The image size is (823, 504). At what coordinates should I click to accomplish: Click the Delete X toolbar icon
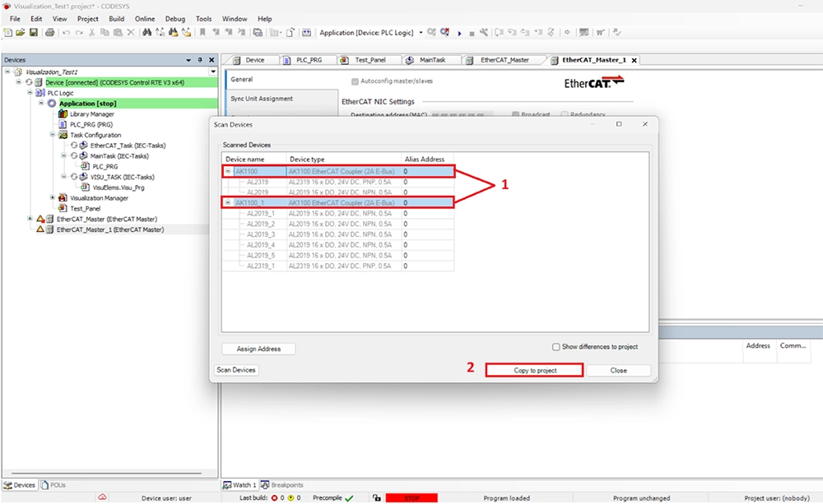point(131,33)
